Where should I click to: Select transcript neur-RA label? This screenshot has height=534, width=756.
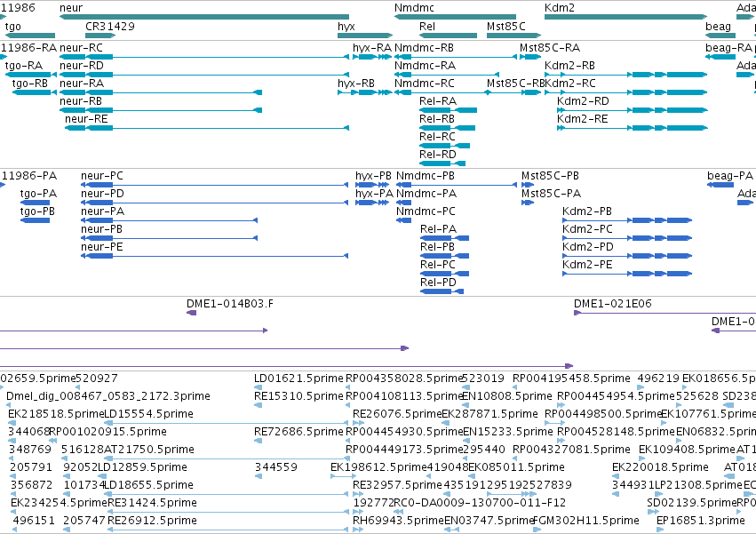click(82, 84)
